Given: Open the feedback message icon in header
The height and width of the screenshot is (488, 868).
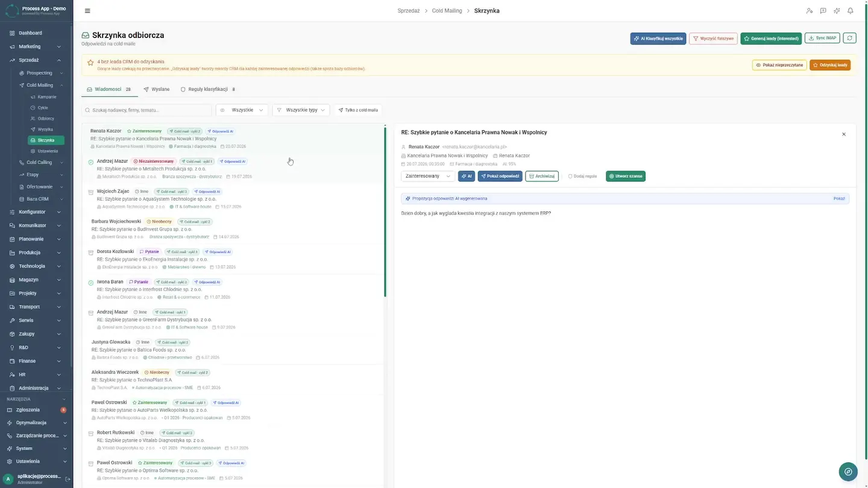Looking at the screenshot, I should point(823,11).
